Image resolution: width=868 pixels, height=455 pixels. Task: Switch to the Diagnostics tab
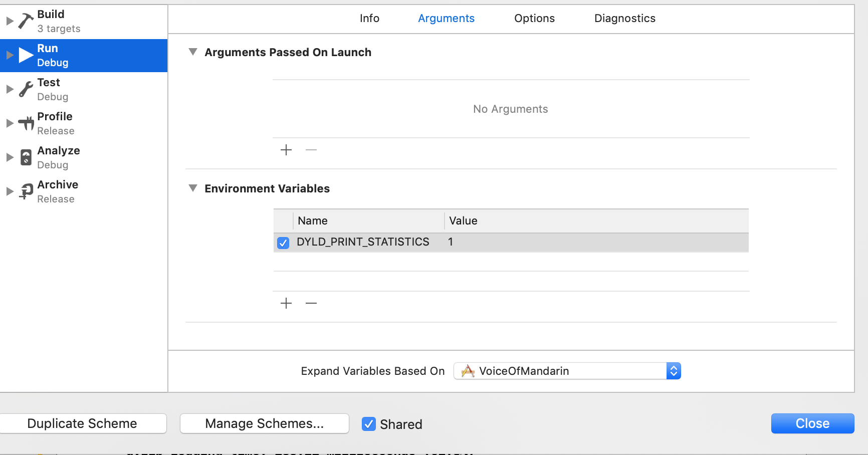(x=624, y=19)
